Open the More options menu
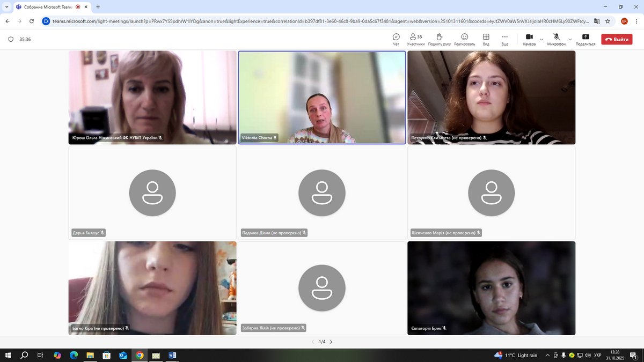The width and height of the screenshot is (644, 362). click(x=504, y=39)
